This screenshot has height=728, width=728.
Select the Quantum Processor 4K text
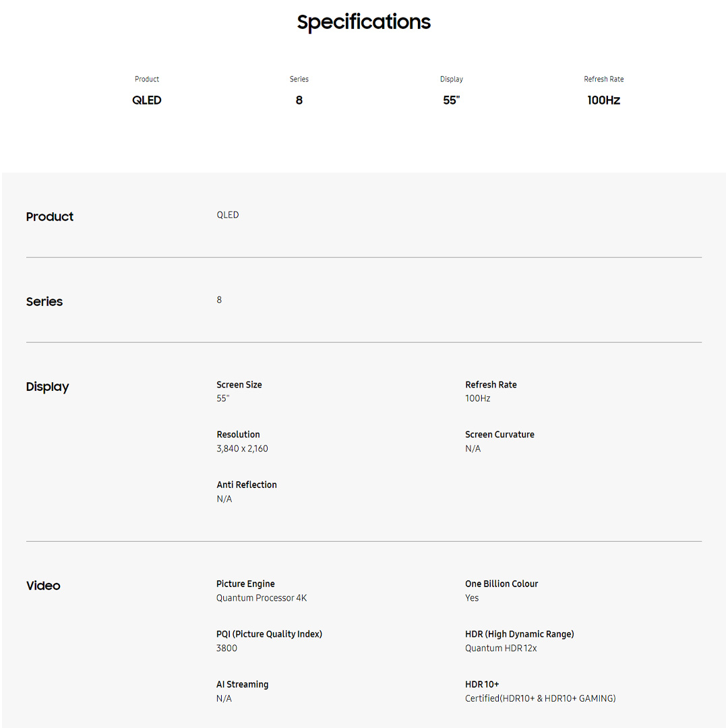[262, 598]
